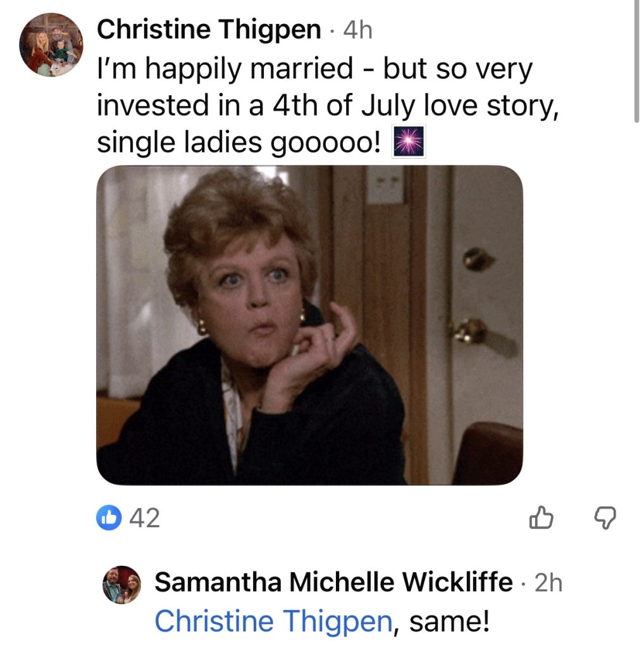Click the 2h timestamp on Samantha's reply

pyautogui.click(x=548, y=583)
